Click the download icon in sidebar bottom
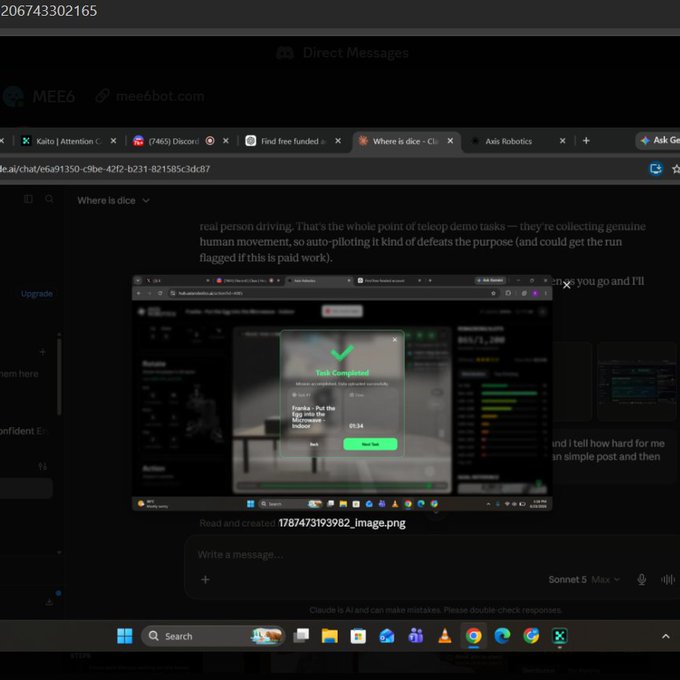 [49, 602]
